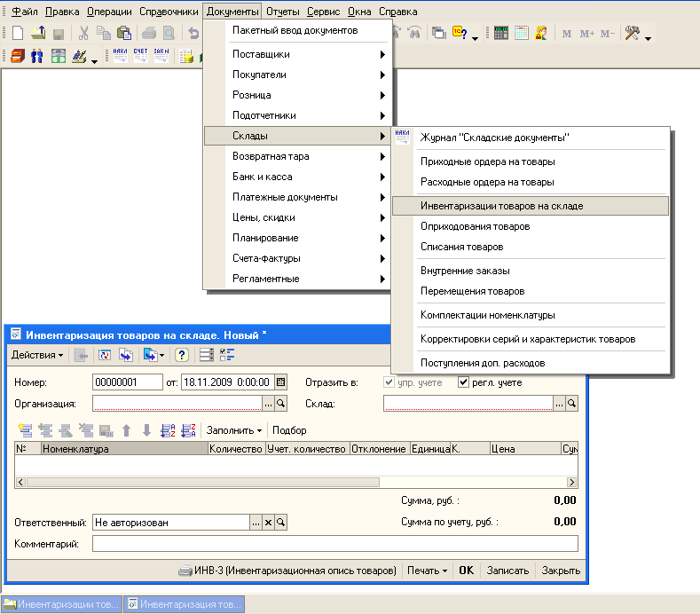Click the Закрыть button
The height and width of the screenshot is (614, 700).
click(561, 571)
